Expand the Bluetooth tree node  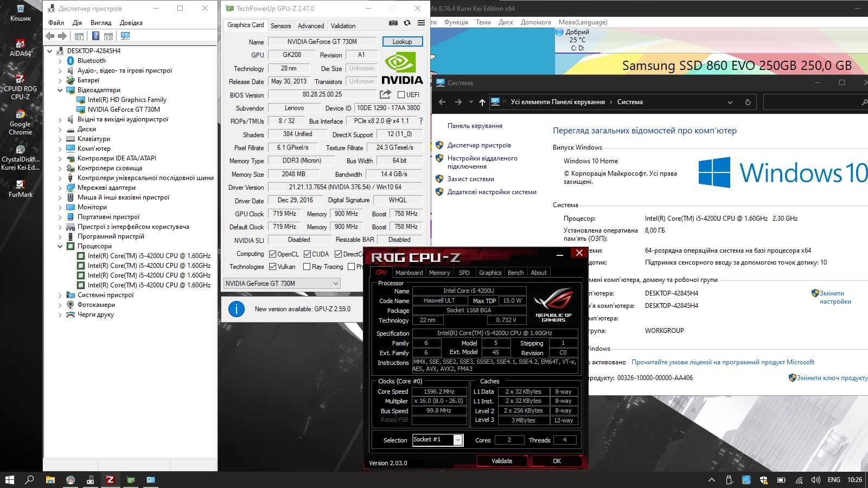[x=60, y=61]
